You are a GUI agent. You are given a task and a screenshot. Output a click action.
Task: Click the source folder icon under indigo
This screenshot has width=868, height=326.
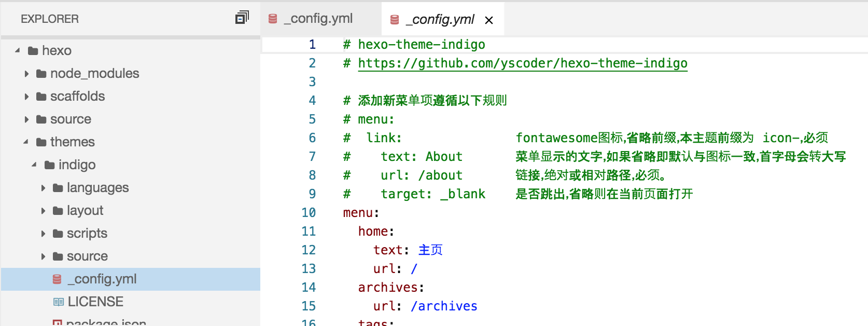[58, 256]
